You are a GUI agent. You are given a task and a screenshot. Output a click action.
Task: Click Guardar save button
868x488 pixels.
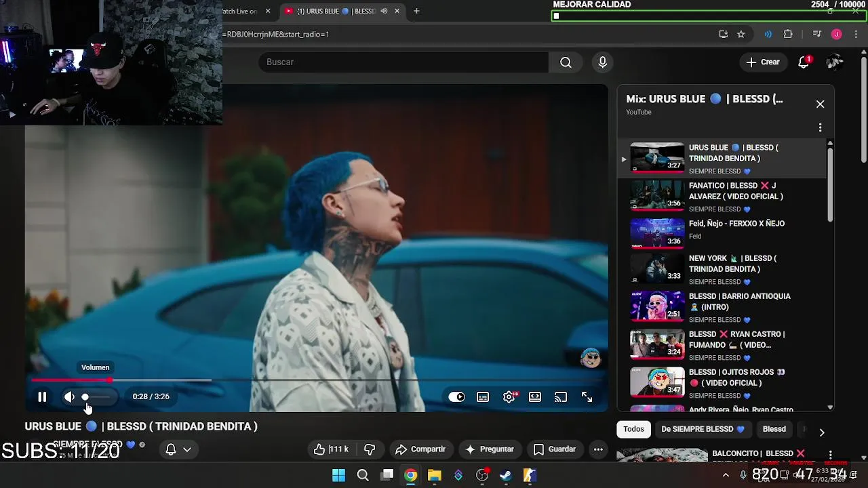555,449
